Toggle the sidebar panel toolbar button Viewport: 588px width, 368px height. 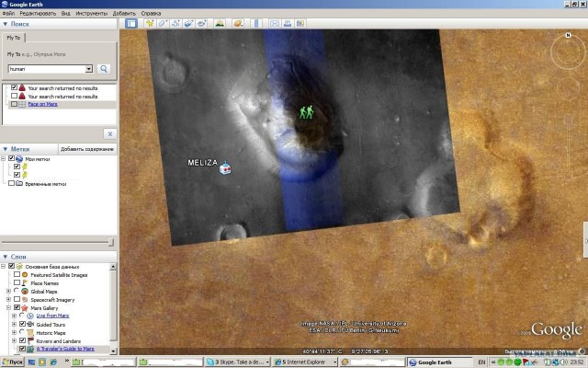(131, 24)
